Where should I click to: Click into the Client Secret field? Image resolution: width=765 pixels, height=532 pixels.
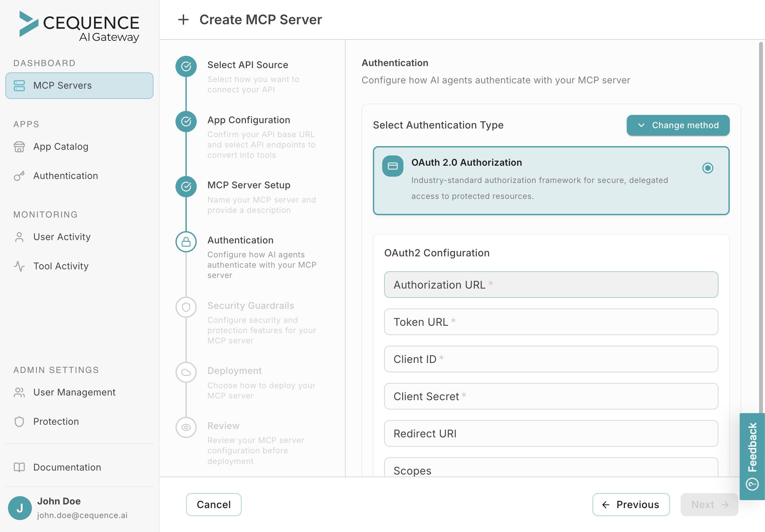(x=551, y=396)
